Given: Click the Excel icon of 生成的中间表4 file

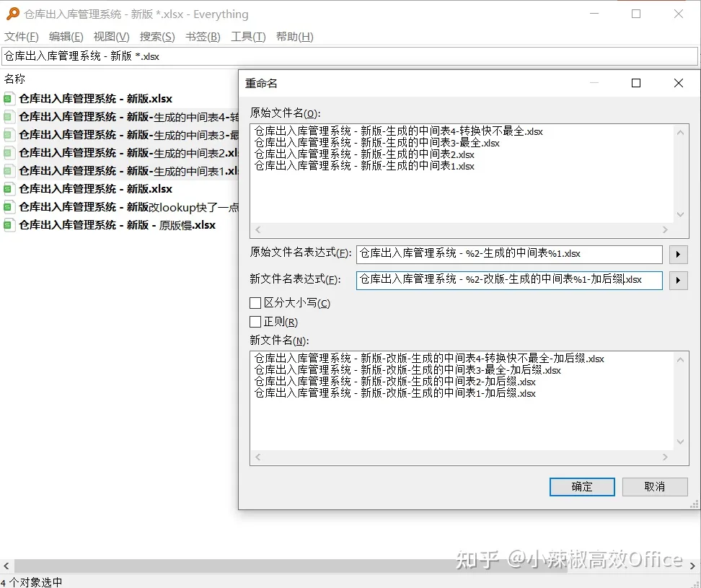Looking at the screenshot, I should pos(9,117).
